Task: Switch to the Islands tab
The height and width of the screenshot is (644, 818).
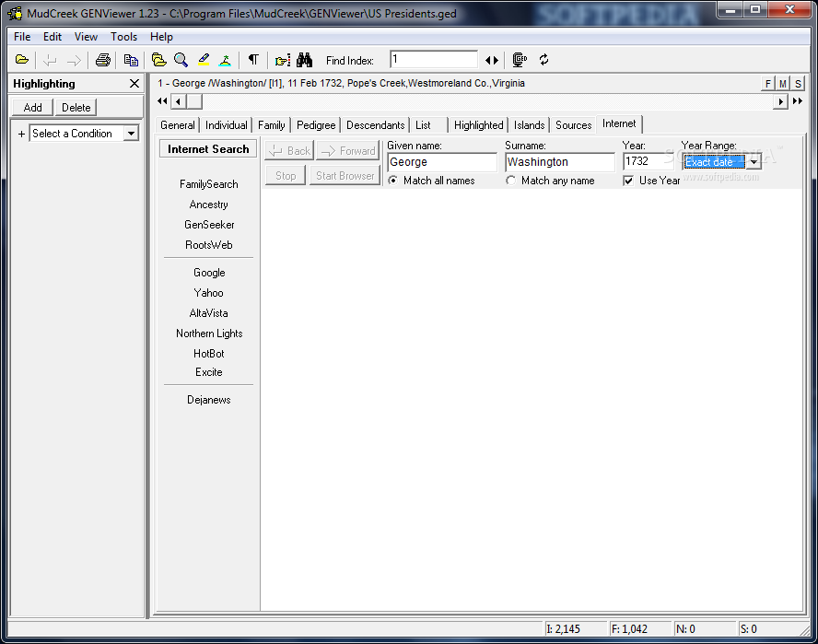Action: 529,125
